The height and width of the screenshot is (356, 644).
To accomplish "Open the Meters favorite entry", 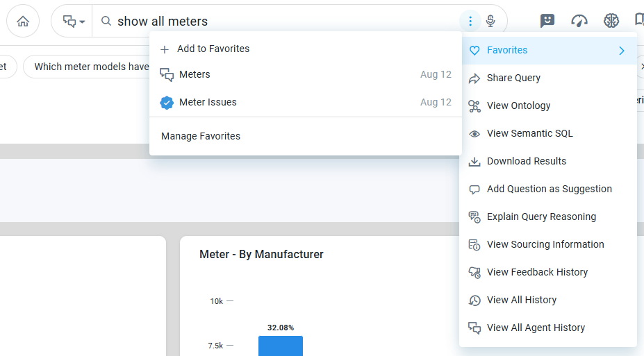I will [306, 75].
